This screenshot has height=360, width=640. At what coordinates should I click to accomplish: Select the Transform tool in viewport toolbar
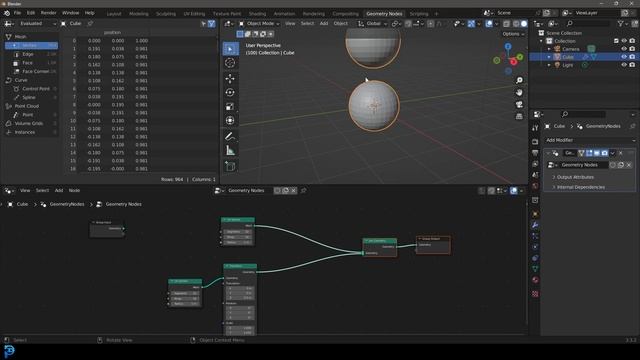[230, 120]
